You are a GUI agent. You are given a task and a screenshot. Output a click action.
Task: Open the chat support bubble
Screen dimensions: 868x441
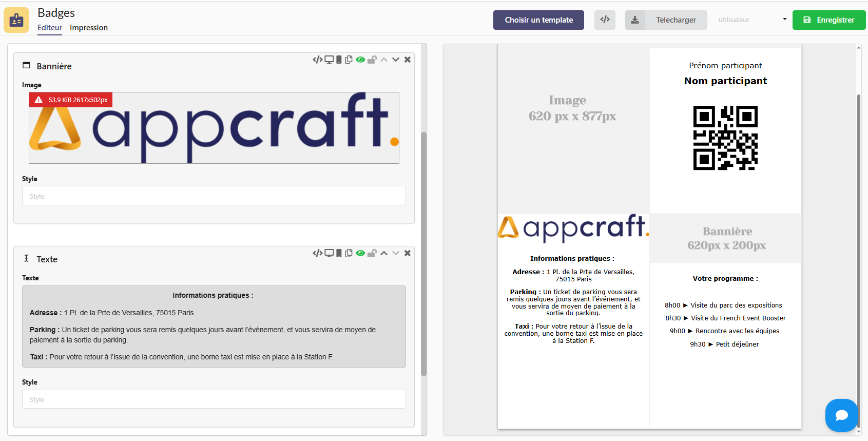pyautogui.click(x=841, y=415)
